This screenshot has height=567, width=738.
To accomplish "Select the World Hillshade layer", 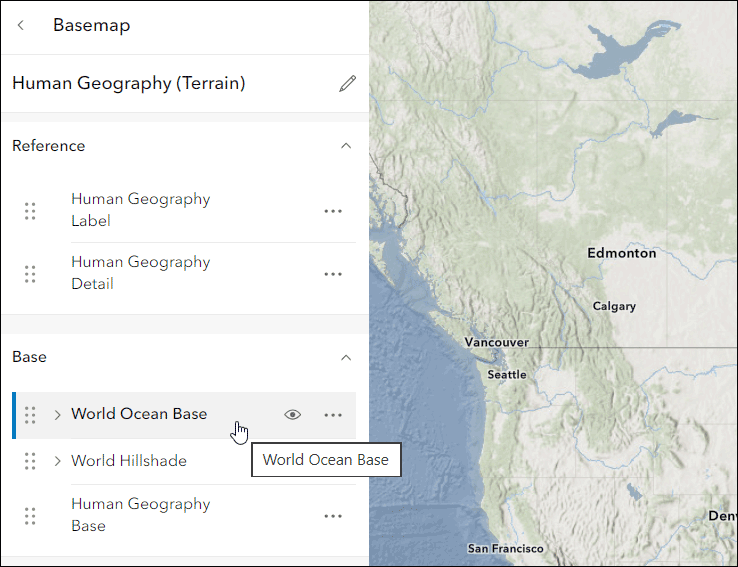I will [129, 461].
